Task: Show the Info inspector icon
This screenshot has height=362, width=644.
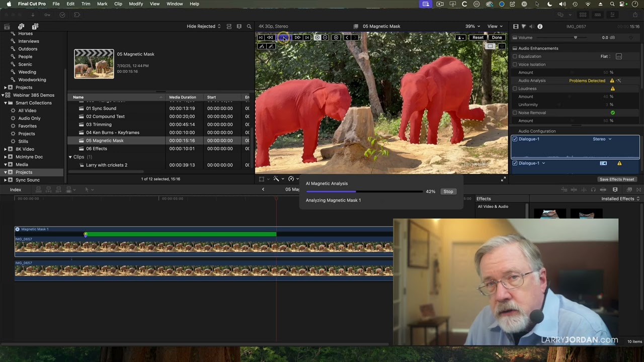Action: coord(540,26)
